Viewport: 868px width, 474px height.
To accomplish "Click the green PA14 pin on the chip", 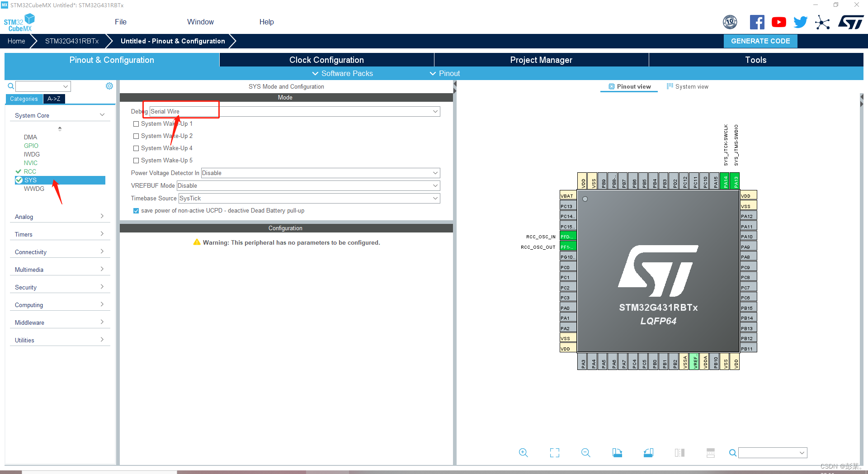I will [x=725, y=181].
